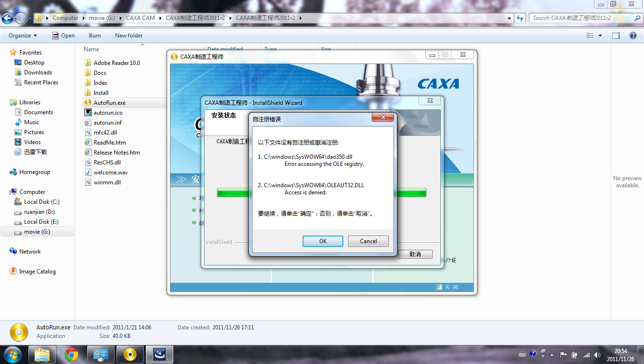Click the Explorer Forward navigation arrow
The width and height of the screenshot is (644, 364).
[x=20, y=18]
